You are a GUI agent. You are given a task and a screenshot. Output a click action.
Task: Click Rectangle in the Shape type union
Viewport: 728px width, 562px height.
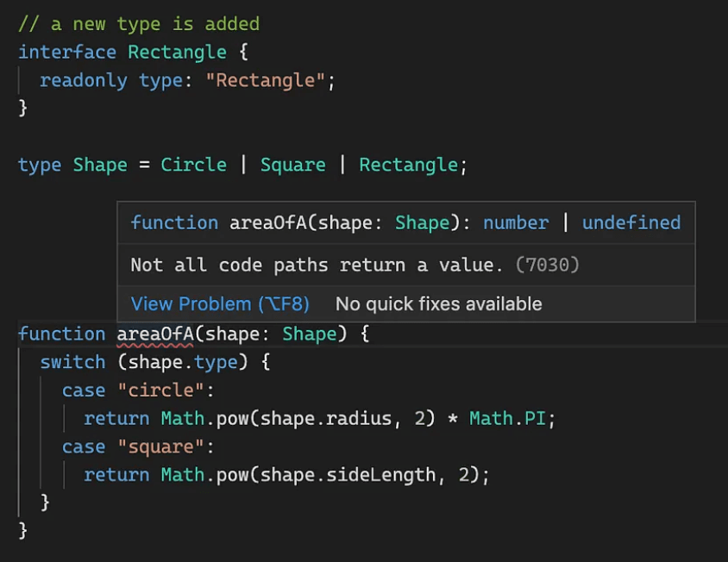coord(408,165)
